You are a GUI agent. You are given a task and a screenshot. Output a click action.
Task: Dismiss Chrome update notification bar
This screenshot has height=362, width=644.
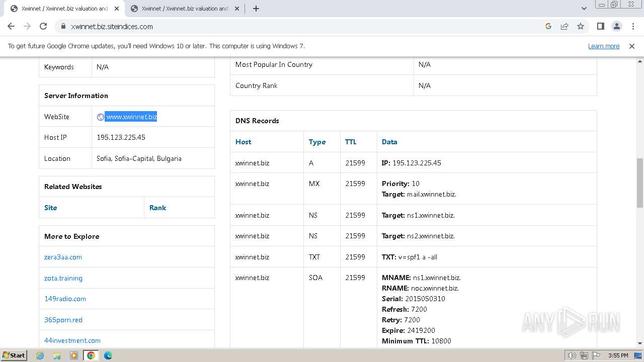[632, 46]
